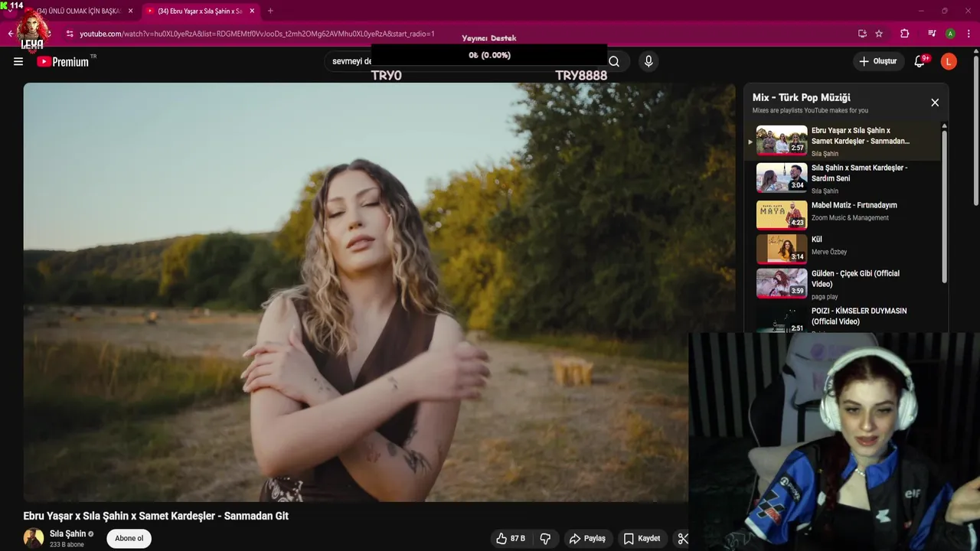The width and height of the screenshot is (980, 551).
Task: Click the video title Sanmadan Git
Action: click(x=155, y=516)
